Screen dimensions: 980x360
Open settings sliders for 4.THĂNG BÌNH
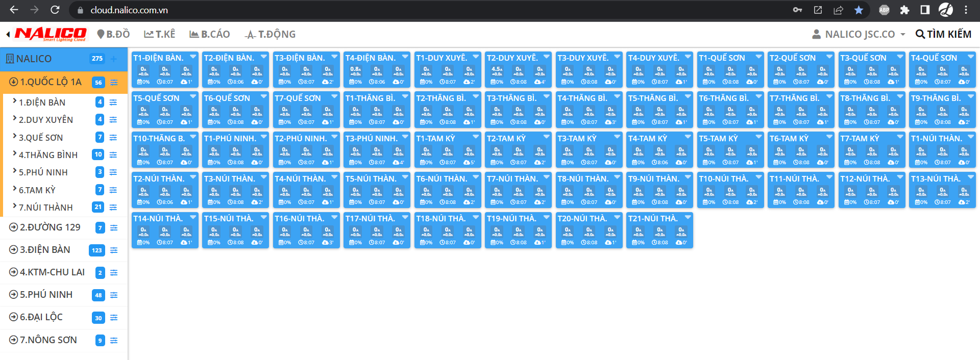[113, 155]
